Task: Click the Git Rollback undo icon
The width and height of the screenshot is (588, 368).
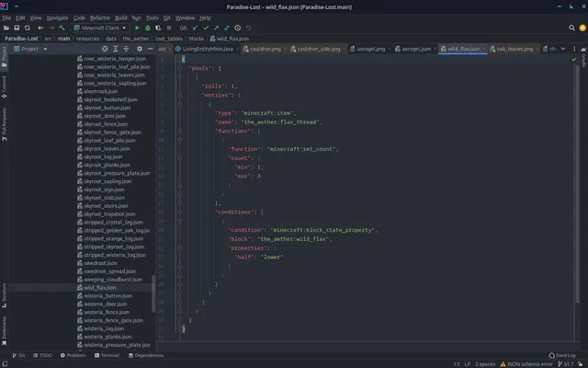Action: tap(249, 28)
